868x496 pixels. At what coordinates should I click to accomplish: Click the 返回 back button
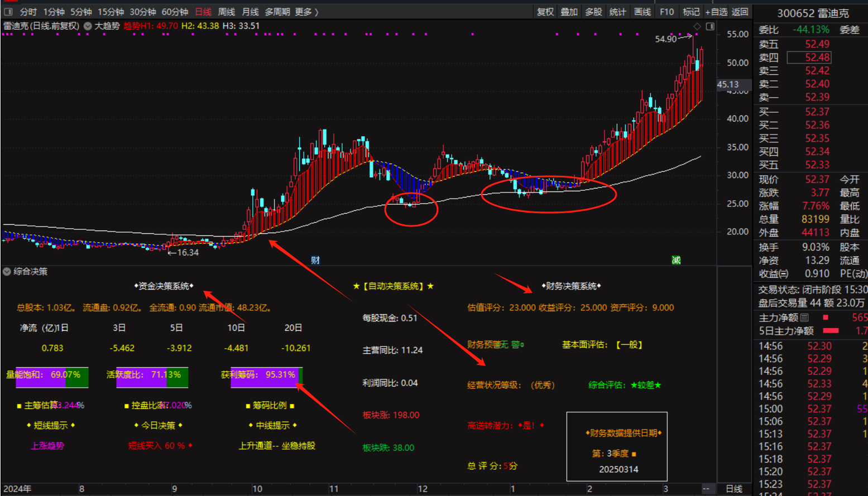[740, 12]
